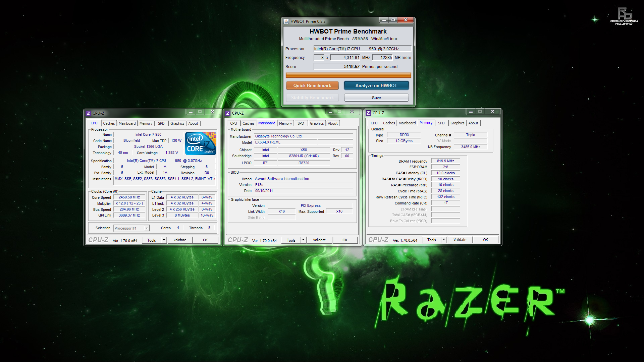Click Validate in the CPU tab window
644x362 pixels.
coord(180,240)
